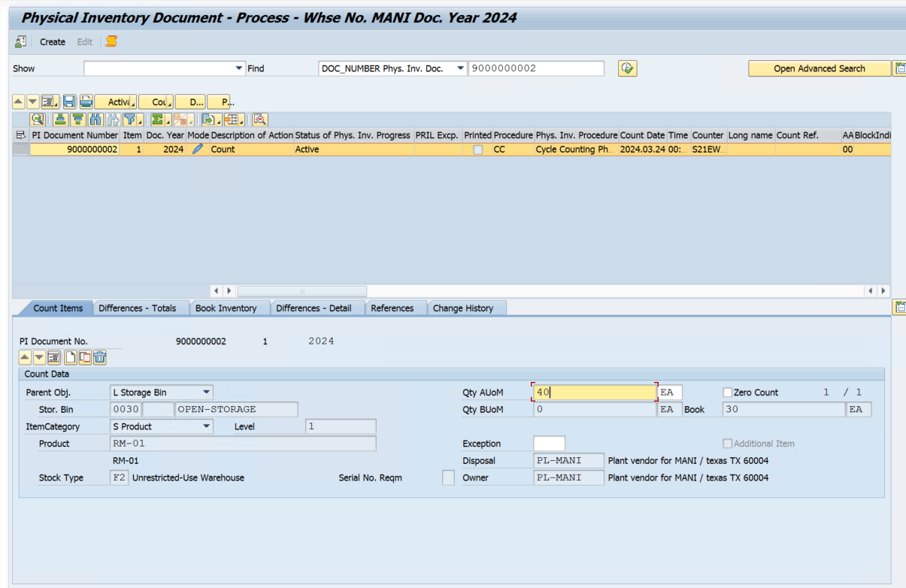The image size is (906, 588).
Task: Click the details magnifier icon in grid toolbar
Action: pyautogui.click(x=38, y=120)
